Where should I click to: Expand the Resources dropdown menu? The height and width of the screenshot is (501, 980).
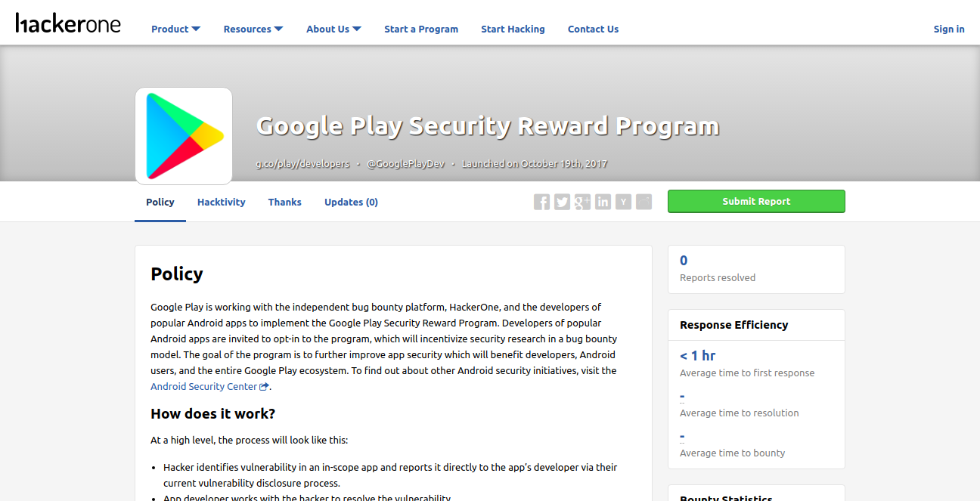(x=253, y=29)
